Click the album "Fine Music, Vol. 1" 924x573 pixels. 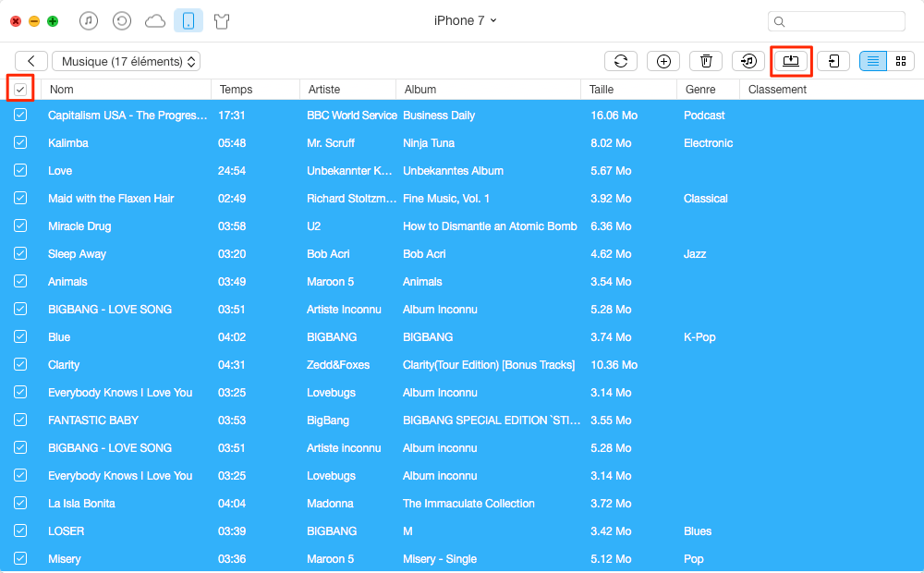446,199
